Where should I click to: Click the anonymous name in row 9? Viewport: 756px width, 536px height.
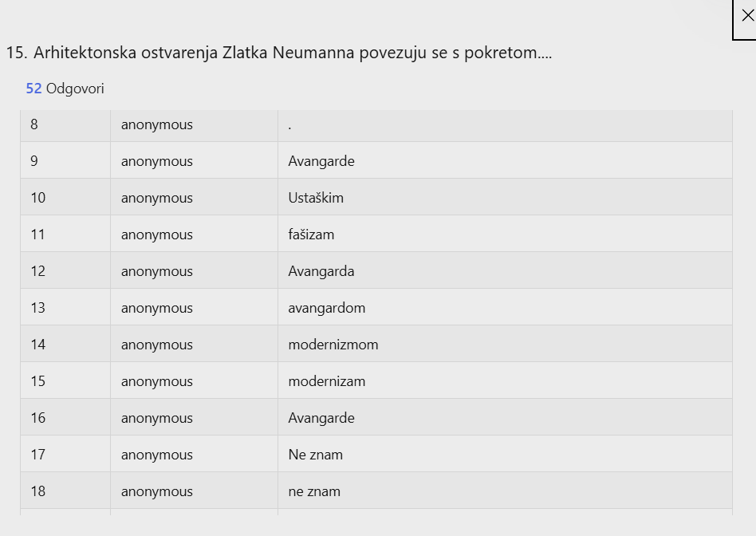(156, 161)
